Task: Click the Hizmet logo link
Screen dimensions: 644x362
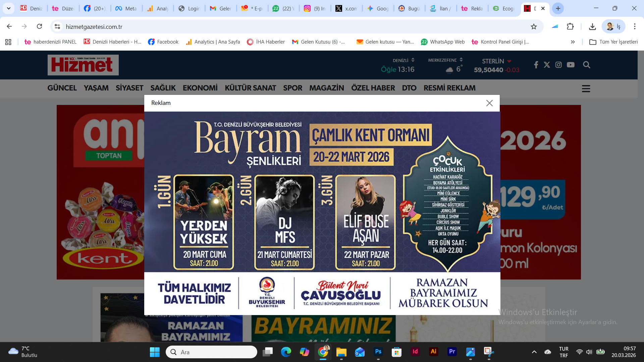Action: pos(83,65)
